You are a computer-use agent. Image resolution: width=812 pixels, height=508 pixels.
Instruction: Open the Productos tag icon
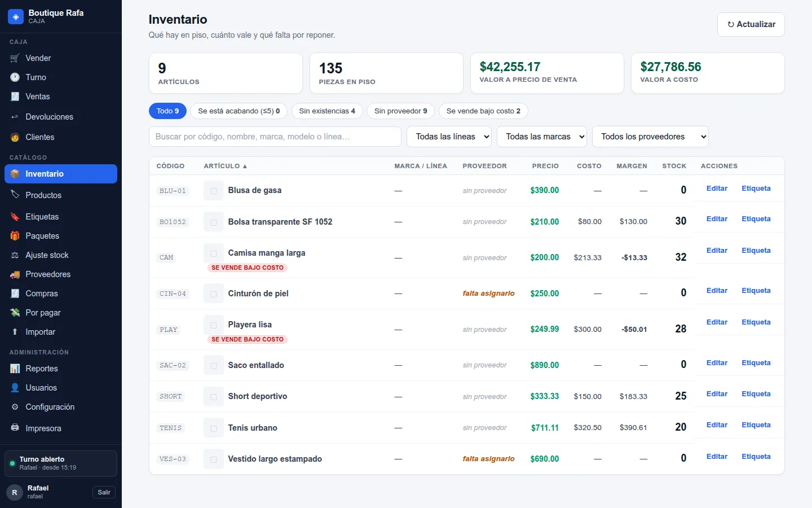point(15,195)
